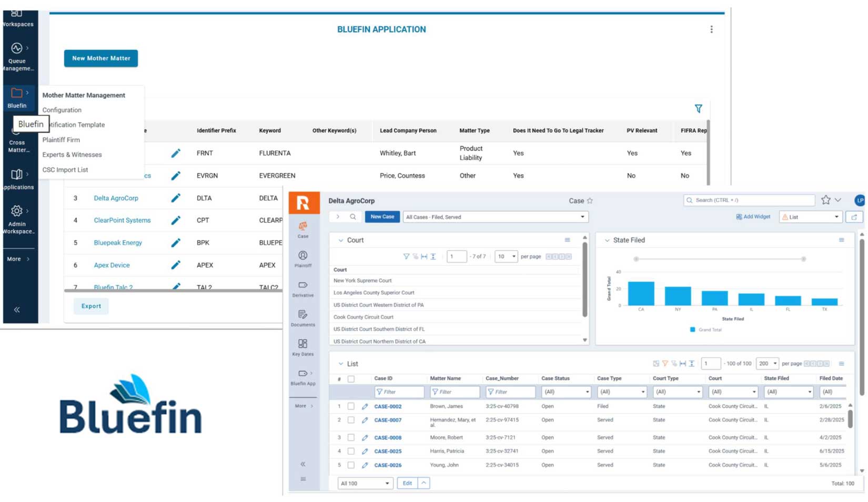Select Configuration in Bluefin flyout menu

(62, 110)
